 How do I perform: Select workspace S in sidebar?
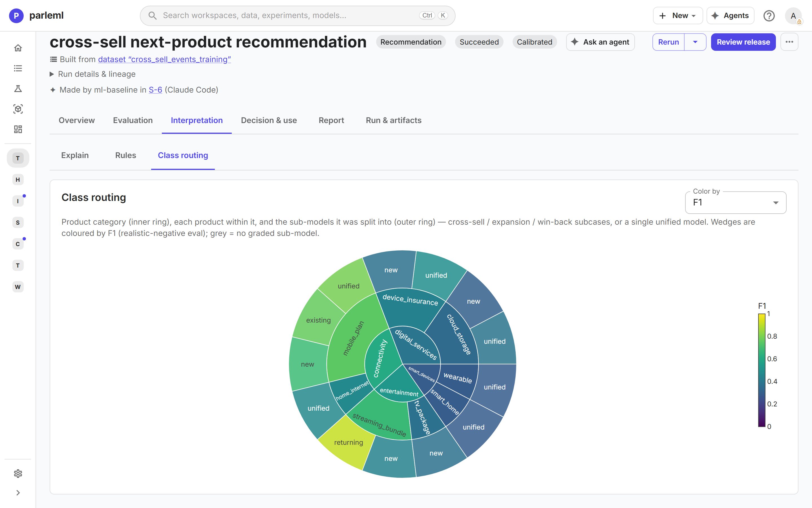coord(18,222)
